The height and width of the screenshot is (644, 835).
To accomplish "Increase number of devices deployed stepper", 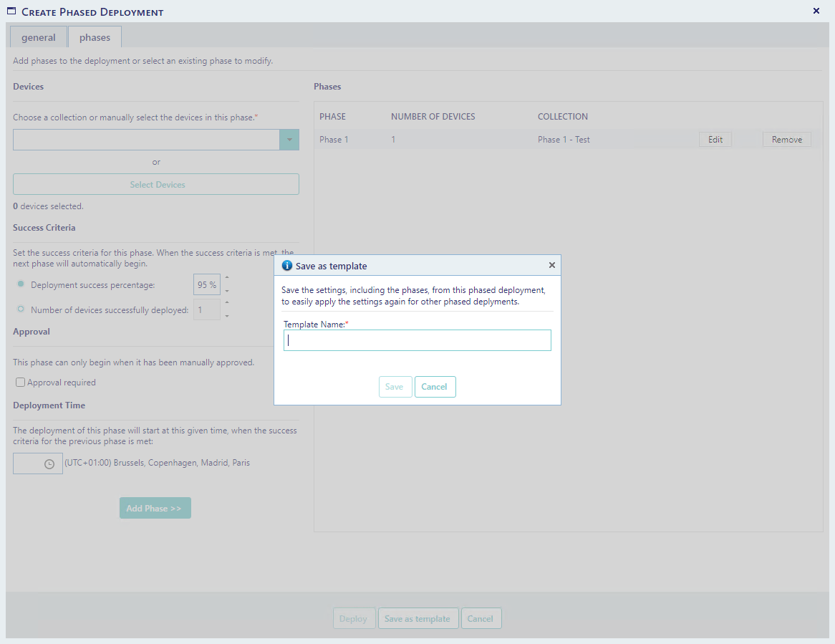I will [227, 302].
